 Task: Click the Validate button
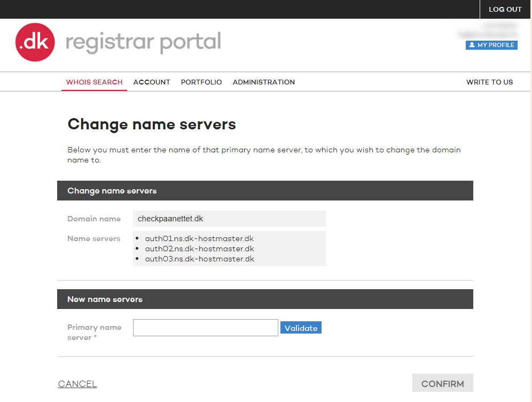click(301, 327)
